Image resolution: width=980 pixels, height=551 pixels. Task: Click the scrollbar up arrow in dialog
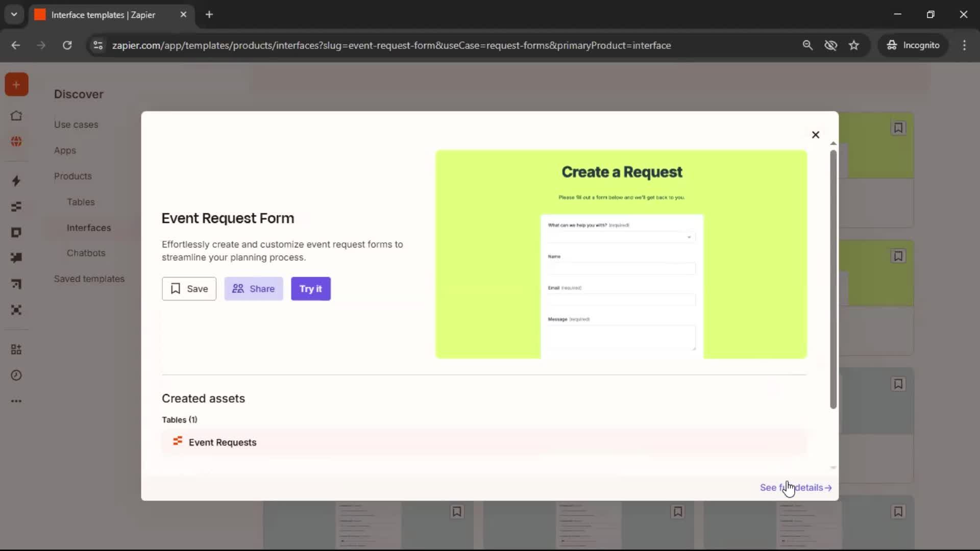point(833,143)
